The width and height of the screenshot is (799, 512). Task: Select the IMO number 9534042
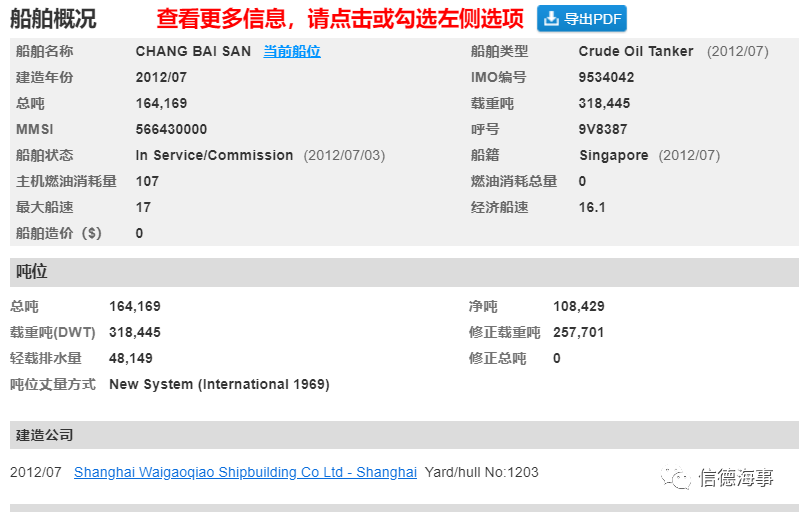click(x=606, y=77)
